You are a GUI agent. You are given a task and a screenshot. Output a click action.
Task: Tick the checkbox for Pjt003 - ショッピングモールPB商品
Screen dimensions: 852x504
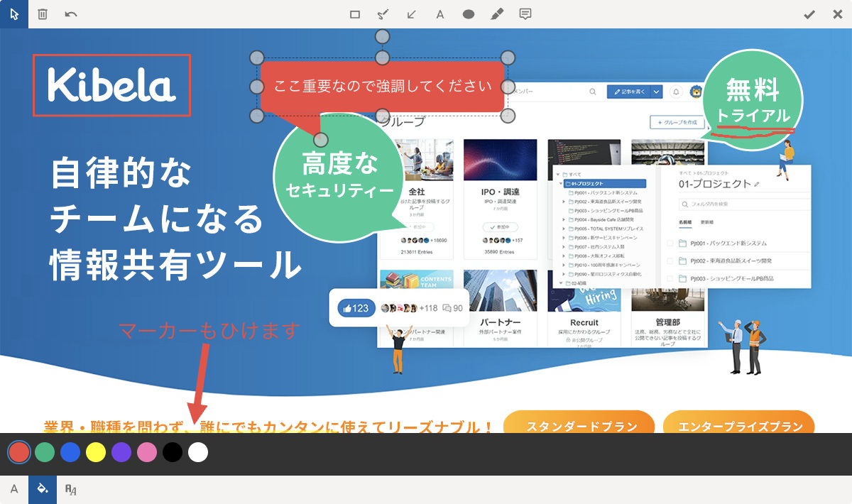(671, 279)
